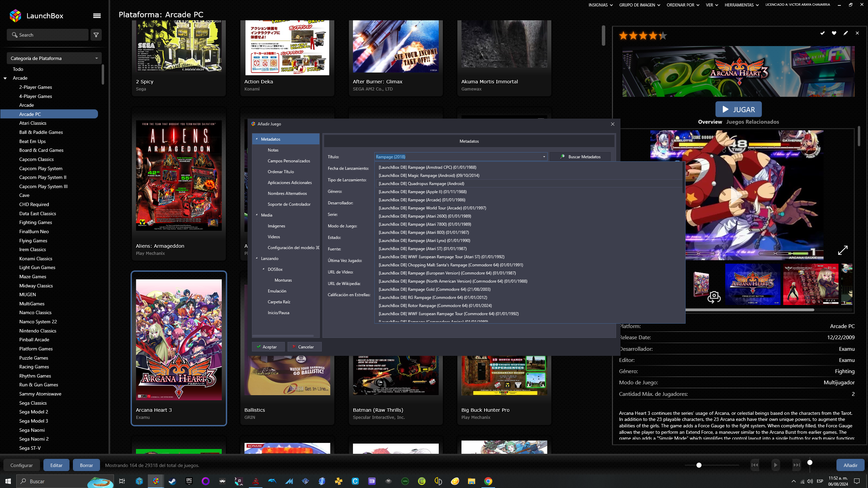
Task: Click previous track music control
Action: click(755, 465)
